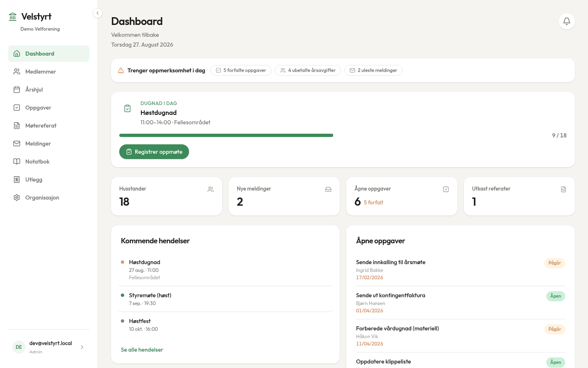Click the Møtereferat document icon

tap(17, 126)
